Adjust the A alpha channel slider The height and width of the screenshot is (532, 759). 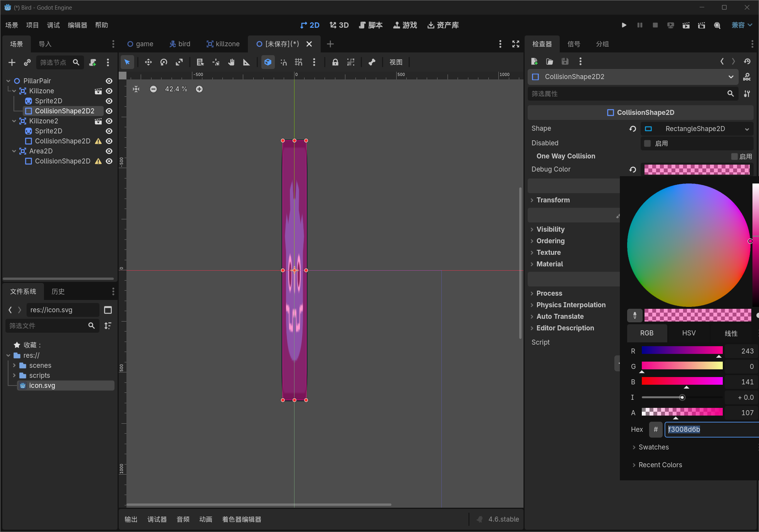coord(682,412)
